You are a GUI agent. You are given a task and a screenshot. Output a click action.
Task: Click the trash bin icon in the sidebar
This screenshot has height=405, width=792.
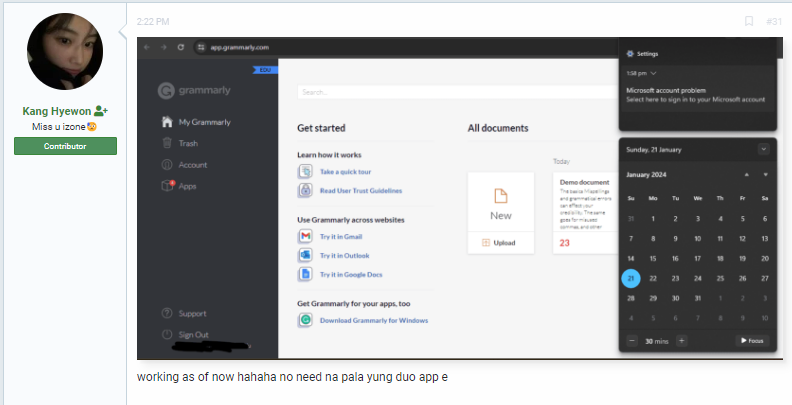coord(167,143)
